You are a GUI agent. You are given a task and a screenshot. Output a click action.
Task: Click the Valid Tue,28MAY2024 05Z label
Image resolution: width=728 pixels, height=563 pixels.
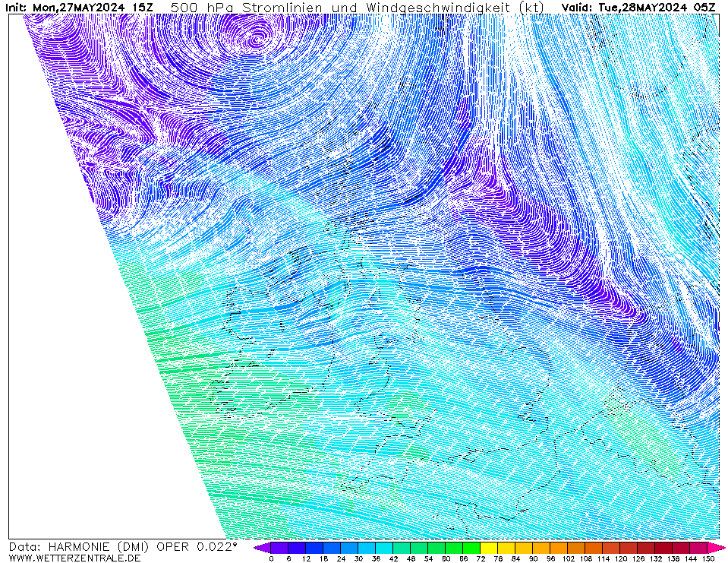[638, 8]
